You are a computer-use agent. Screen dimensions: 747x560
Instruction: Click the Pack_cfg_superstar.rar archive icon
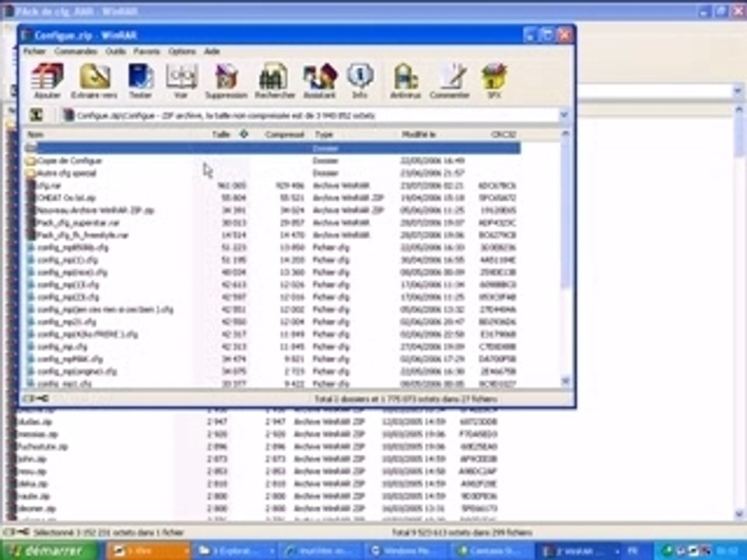(31, 223)
